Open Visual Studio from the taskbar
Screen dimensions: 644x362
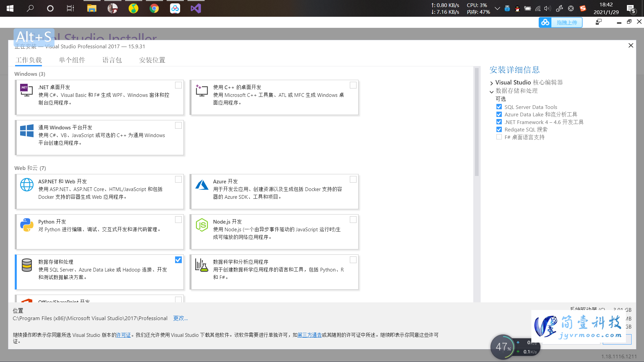pos(196,8)
